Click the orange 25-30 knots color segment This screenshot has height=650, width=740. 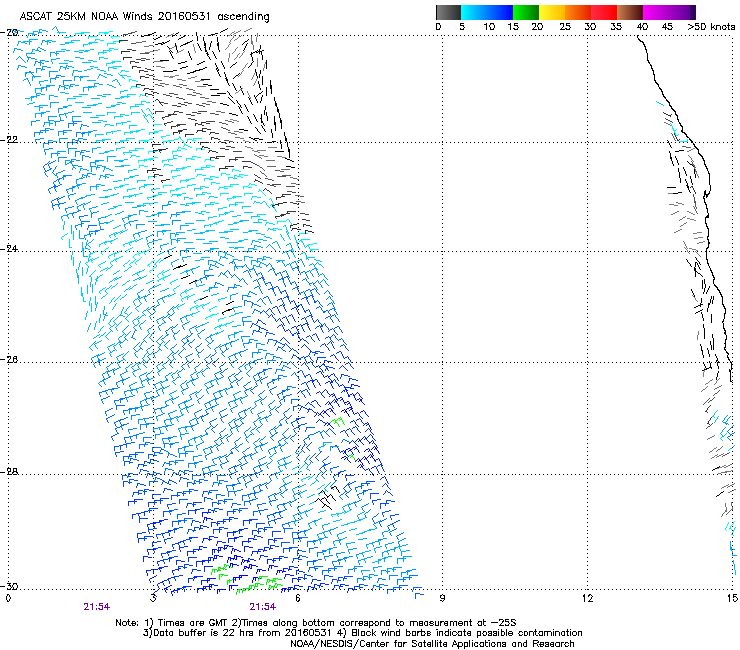tap(578, 12)
